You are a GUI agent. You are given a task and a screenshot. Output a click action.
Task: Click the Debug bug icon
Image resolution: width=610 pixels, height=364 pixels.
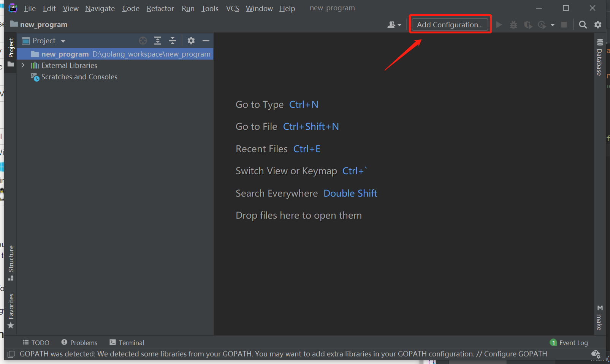click(513, 25)
